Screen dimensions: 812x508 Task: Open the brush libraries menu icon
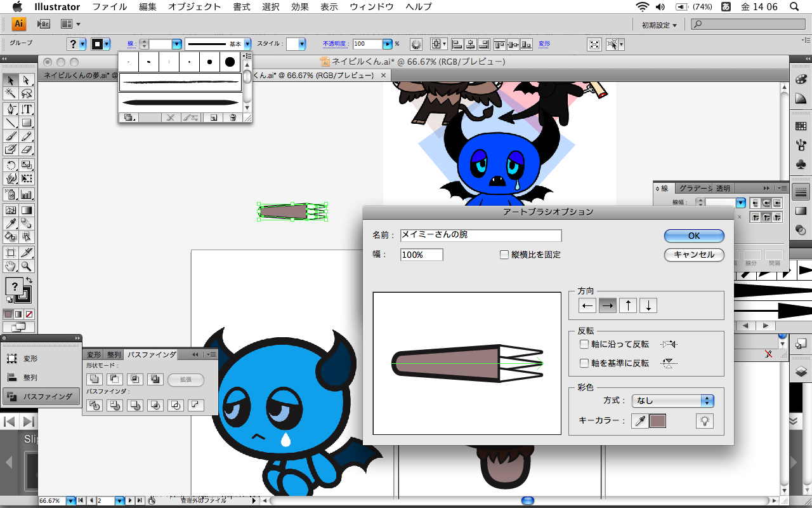click(129, 117)
